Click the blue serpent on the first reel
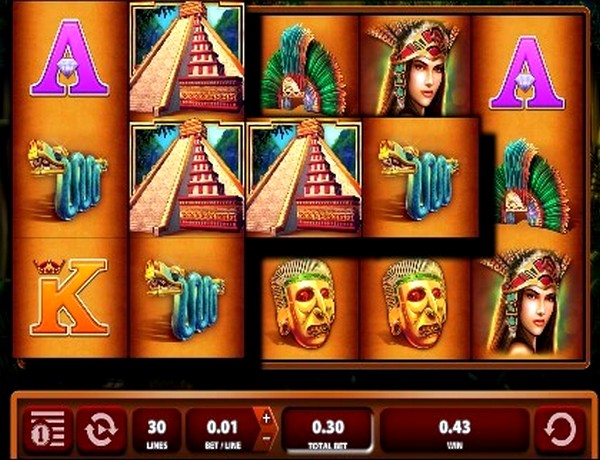The height and width of the screenshot is (460, 600). [x=68, y=180]
